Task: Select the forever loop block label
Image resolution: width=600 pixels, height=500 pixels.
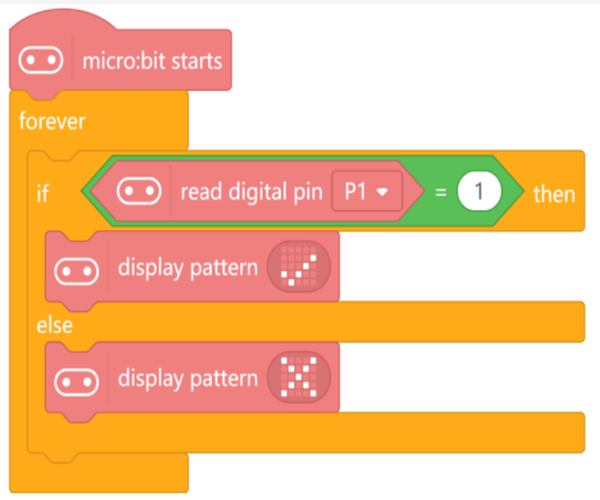Action: [x=52, y=122]
